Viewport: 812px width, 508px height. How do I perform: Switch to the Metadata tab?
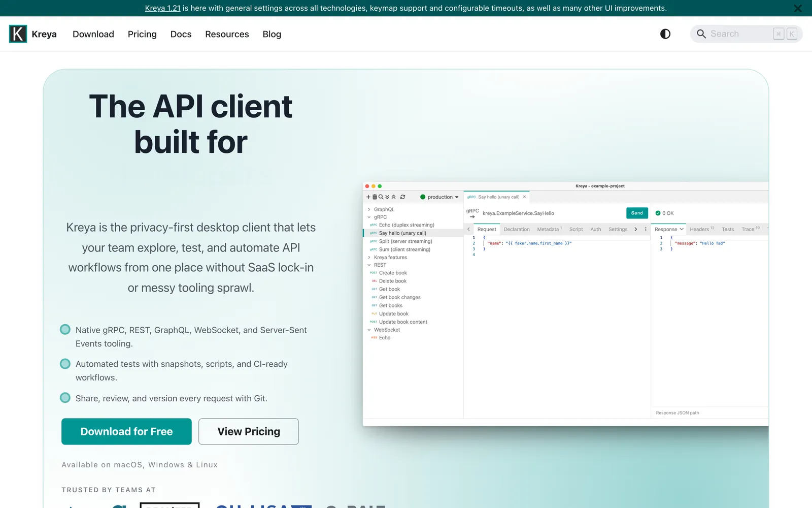tap(549, 230)
